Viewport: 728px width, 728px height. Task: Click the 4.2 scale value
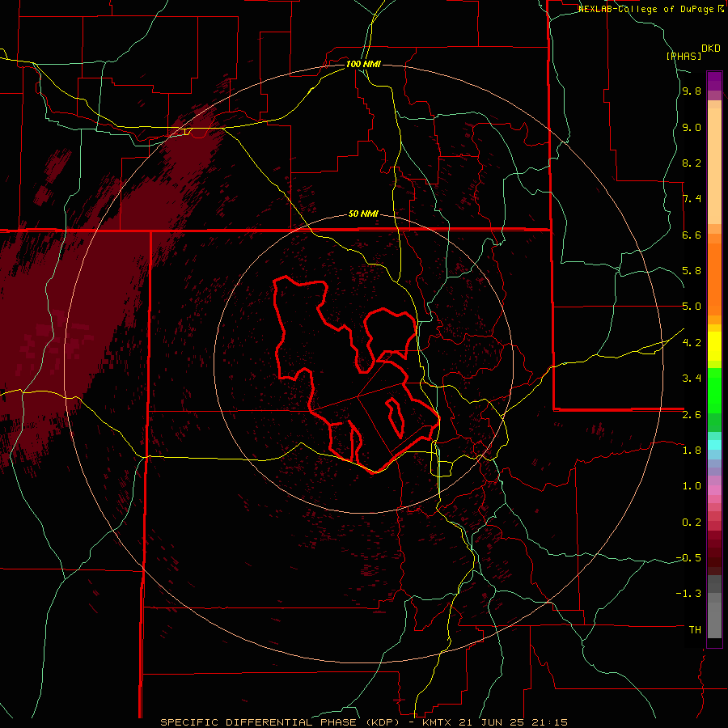click(x=692, y=343)
